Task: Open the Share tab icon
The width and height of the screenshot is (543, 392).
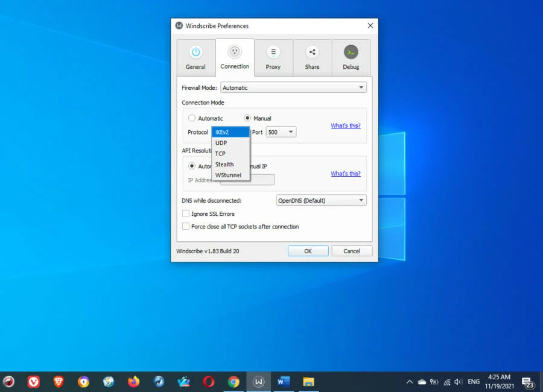Action: 312,52
